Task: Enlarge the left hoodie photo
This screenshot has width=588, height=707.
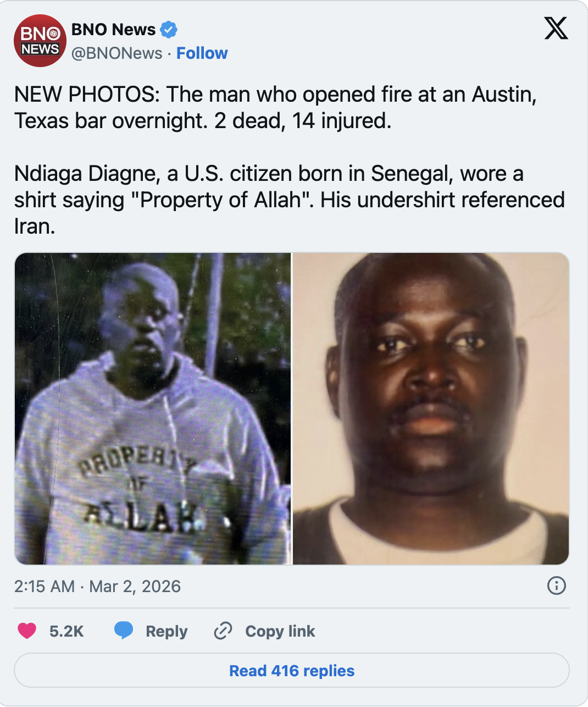Action: (x=152, y=408)
